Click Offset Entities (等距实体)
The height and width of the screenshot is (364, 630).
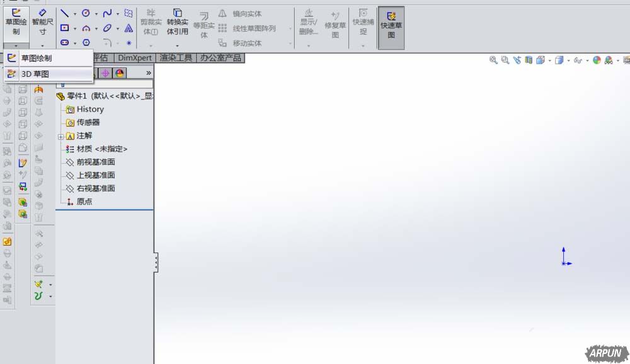[203, 25]
